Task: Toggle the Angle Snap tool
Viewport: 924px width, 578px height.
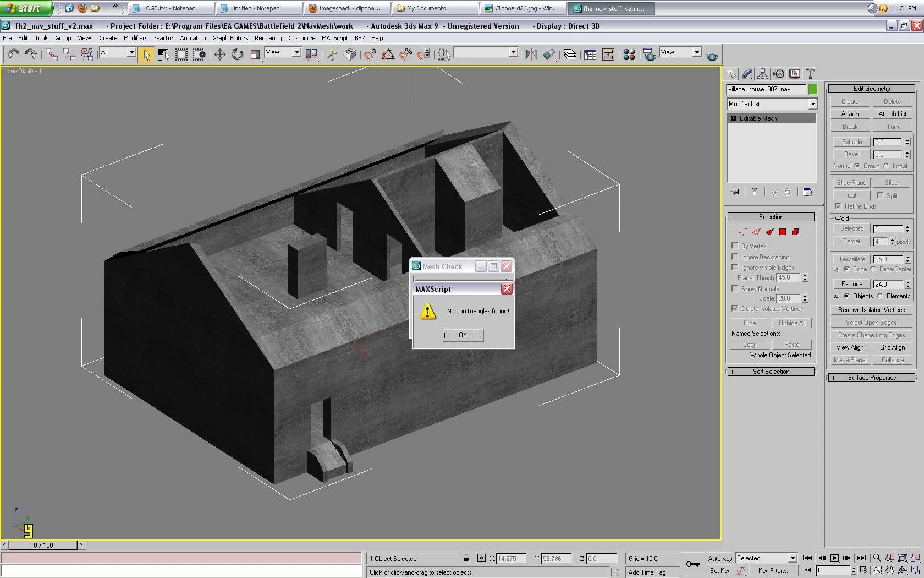Action: click(388, 54)
